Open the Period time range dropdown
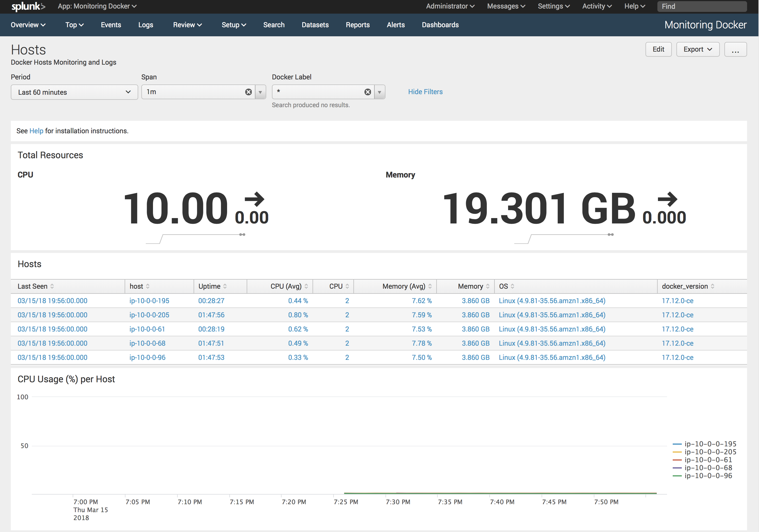 click(74, 92)
